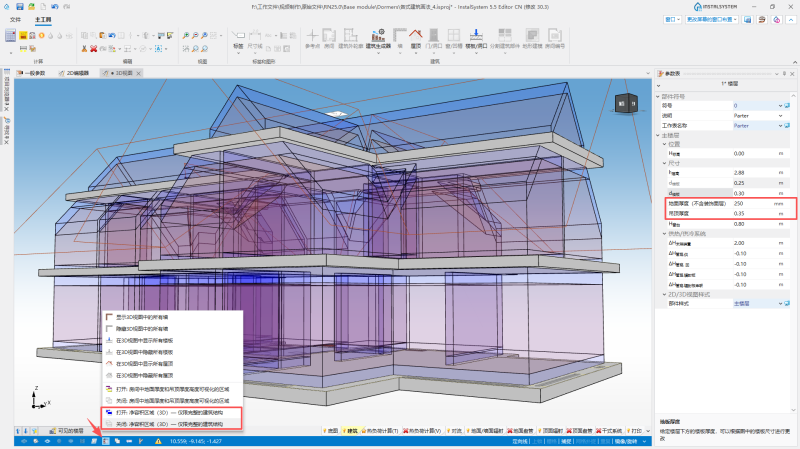Toggle the 建筑 layer tab
The height and width of the screenshot is (449, 800).
[x=350, y=431]
